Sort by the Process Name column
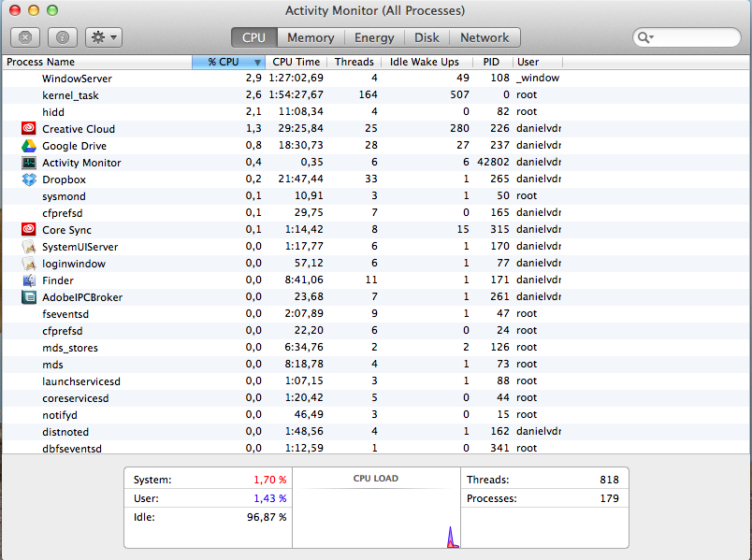752x560 pixels. (97, 62)
